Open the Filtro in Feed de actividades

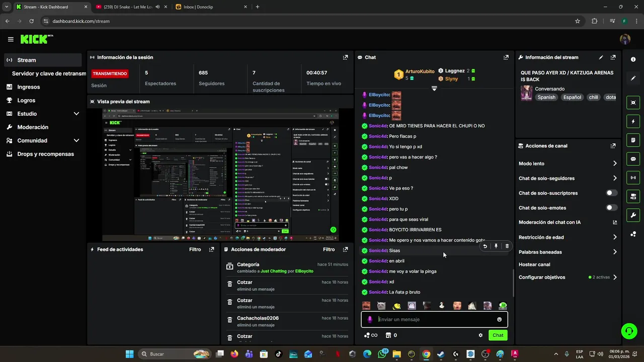195,249
